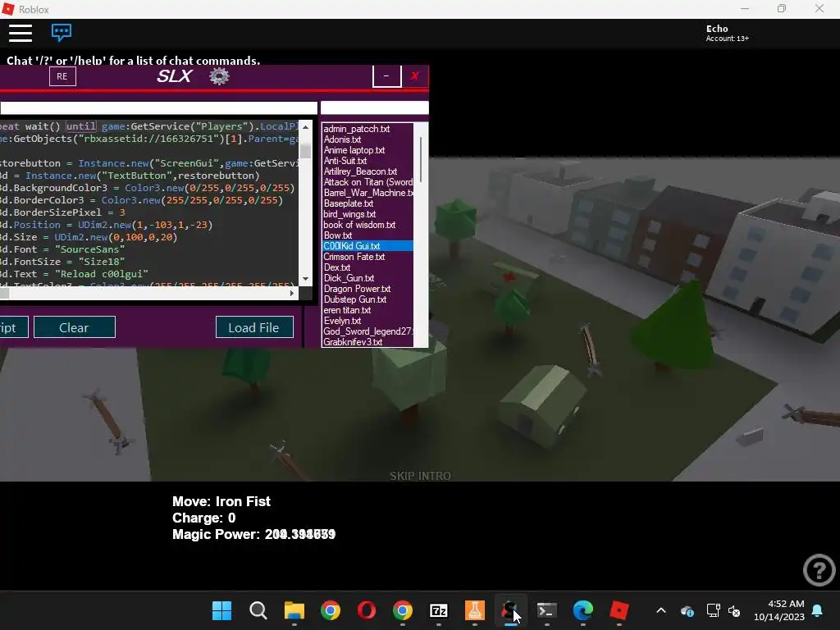Select Dubstep Gun.txt script

tap(367, 299)
